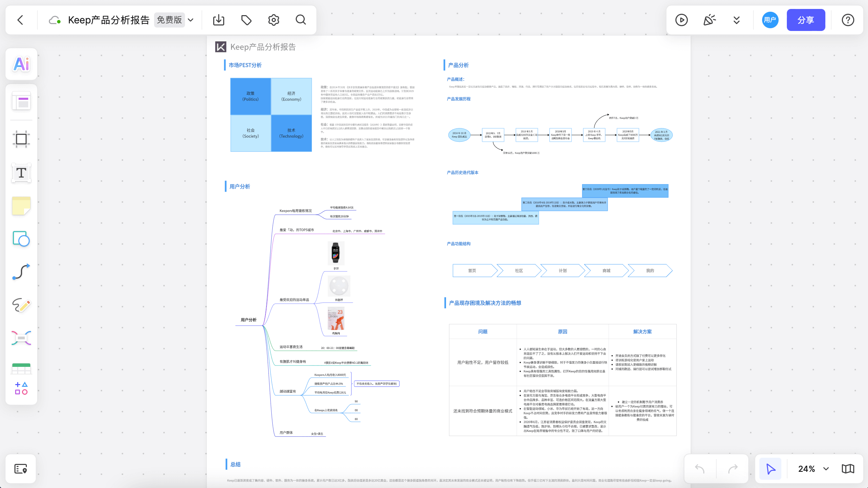
Task: Select the 产品历史迭代版本 subheading
Action: (463, 172)
